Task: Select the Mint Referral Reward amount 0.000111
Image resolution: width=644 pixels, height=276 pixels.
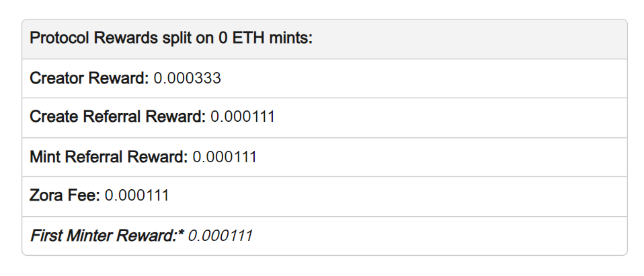Action: (x=225, y=157)
